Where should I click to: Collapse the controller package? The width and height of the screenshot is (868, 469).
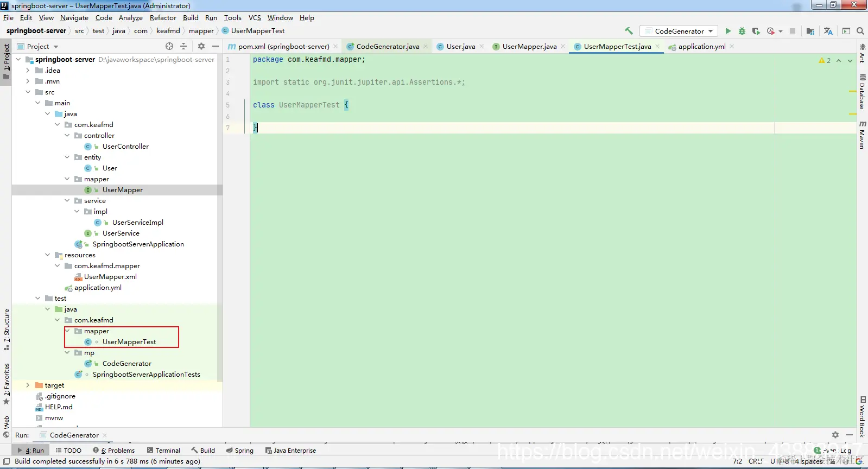point(67,135)
